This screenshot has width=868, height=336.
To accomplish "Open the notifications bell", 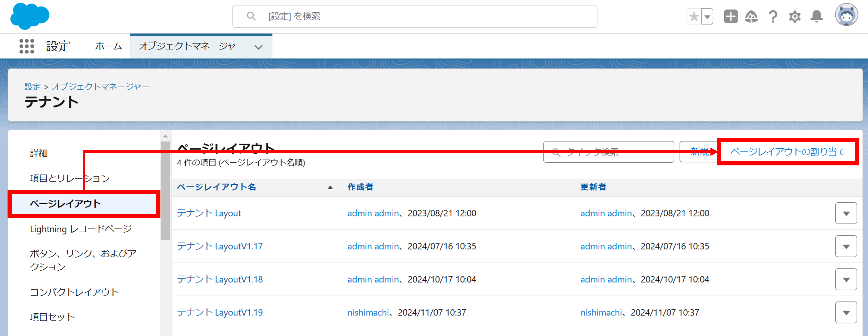I will 816,16.
